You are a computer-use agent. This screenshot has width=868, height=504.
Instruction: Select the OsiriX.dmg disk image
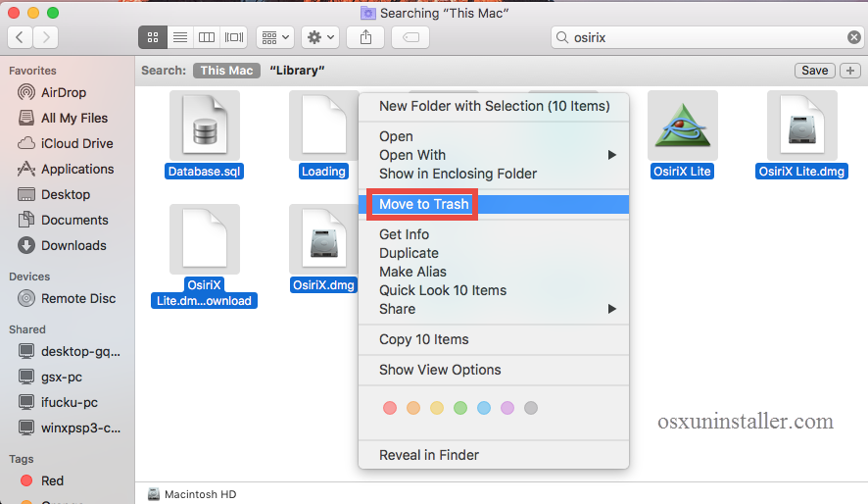pos(324,239)
